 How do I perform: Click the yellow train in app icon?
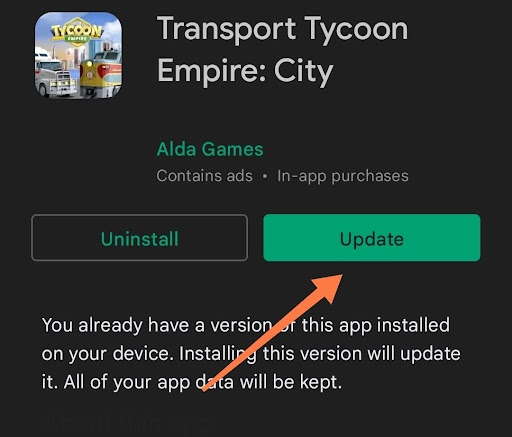(x=101, y=76)
